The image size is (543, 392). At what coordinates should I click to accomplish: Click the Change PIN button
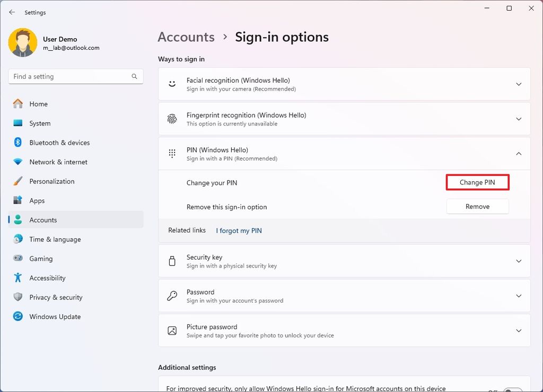point(477,182)
